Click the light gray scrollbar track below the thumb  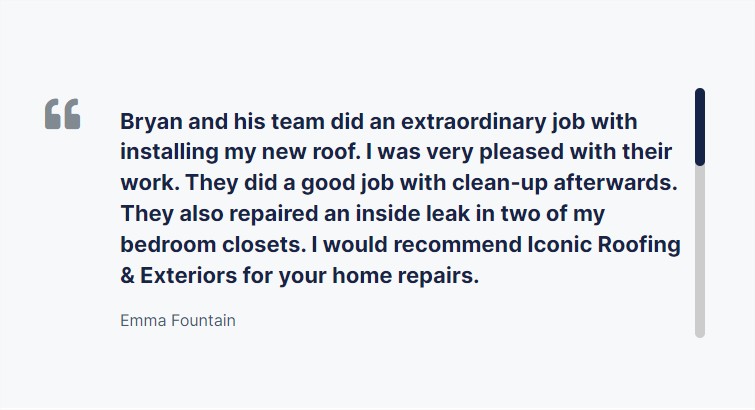coord(700,250)
